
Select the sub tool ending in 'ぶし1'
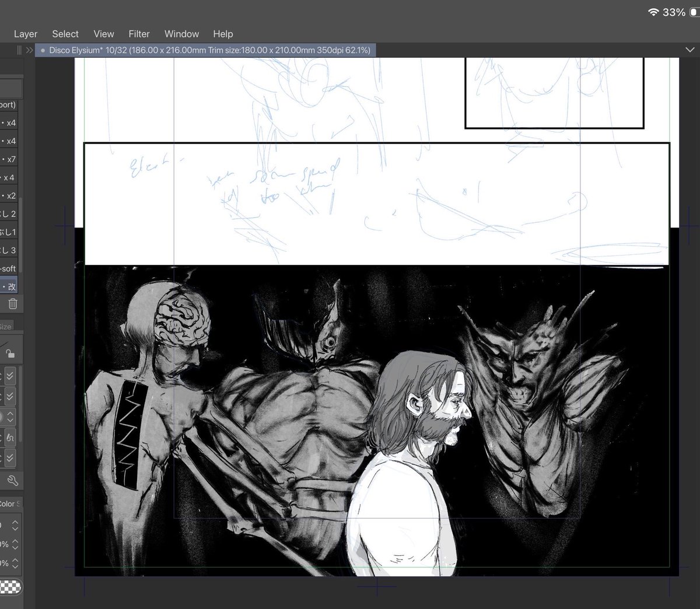pos(9,232)
